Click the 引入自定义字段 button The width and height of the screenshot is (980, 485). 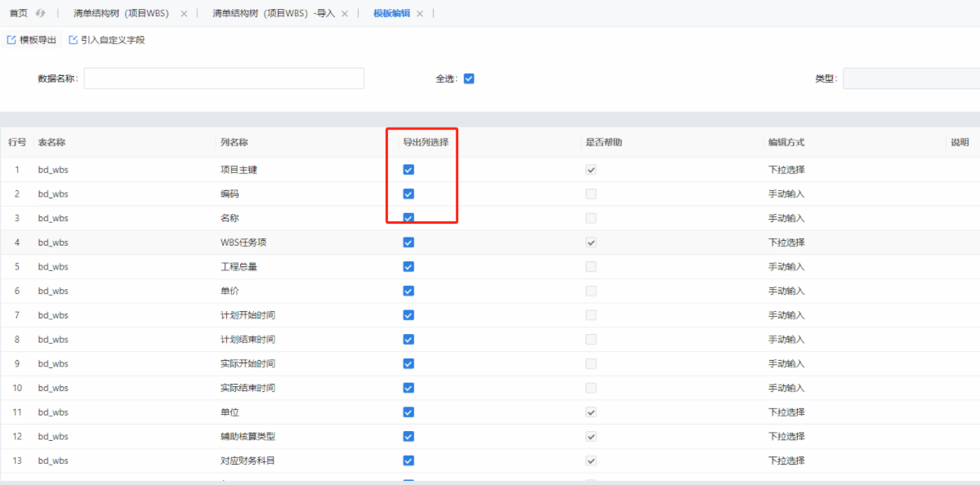click(107, 39)
